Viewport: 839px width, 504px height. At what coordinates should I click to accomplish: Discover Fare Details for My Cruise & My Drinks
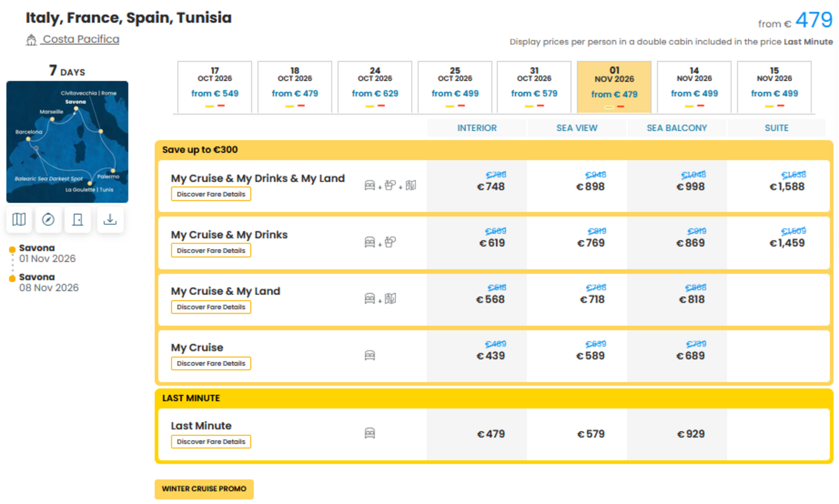[x=211, y=251]
